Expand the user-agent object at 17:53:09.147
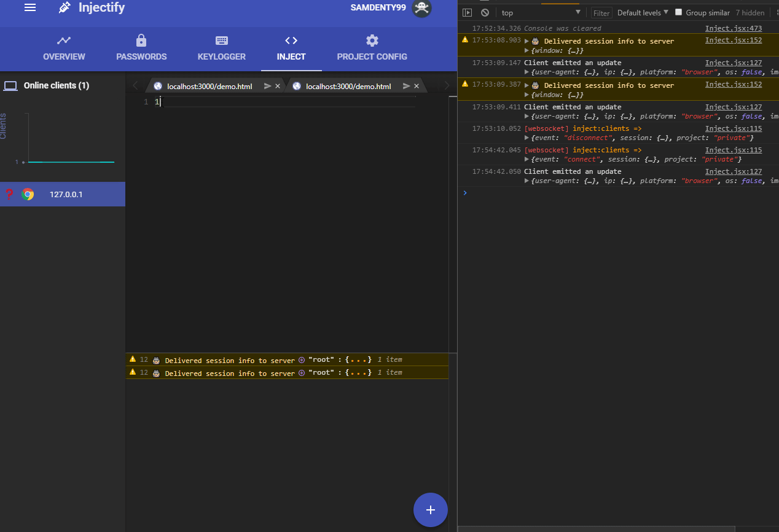 point(527,72)
